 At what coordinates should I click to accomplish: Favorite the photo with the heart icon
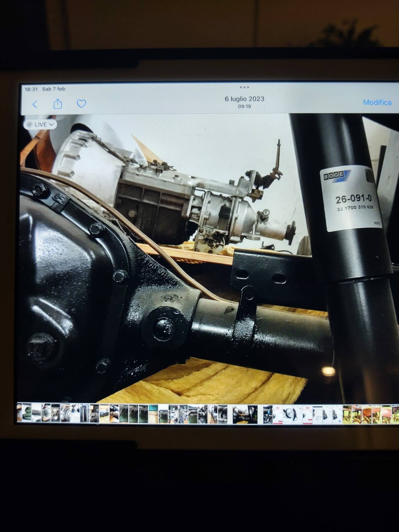pyautogui.click(x=81, y=104)
